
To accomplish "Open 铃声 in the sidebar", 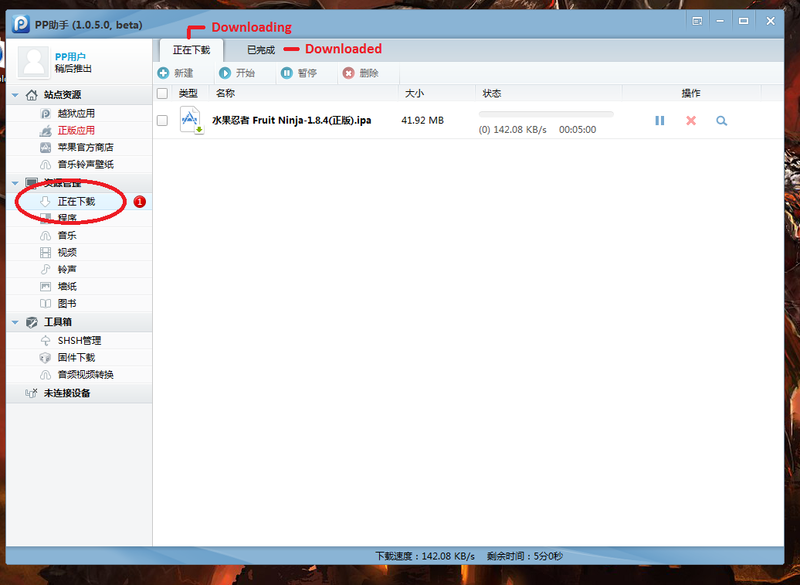I will click(67, 269).
